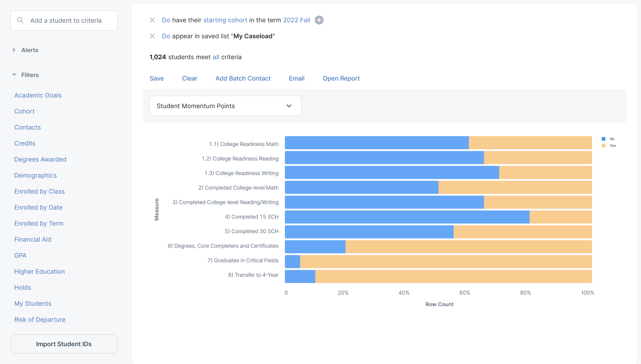
Task: Focus the Add a student to criteria field
Action: (71, 20)
